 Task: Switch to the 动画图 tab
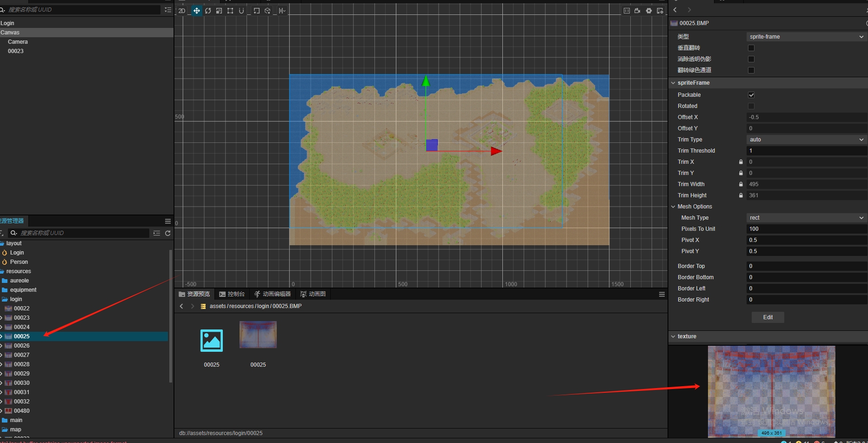click(x=313, y=294)
